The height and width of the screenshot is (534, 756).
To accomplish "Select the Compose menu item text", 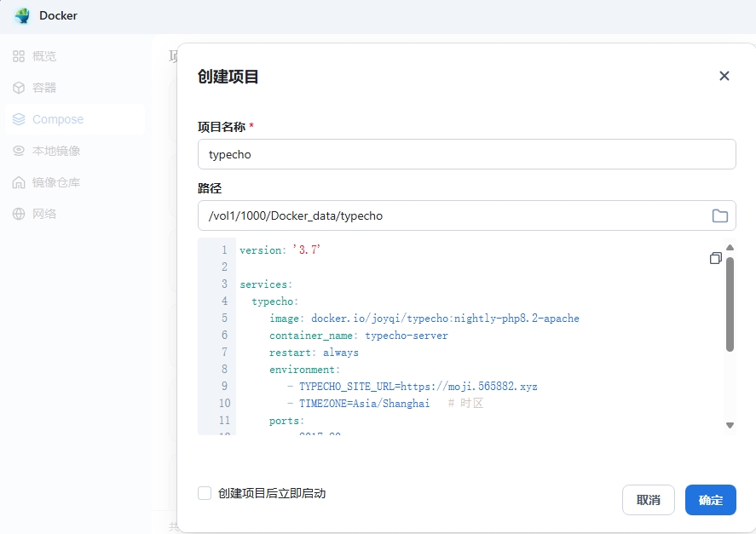I will coord(58,119).
